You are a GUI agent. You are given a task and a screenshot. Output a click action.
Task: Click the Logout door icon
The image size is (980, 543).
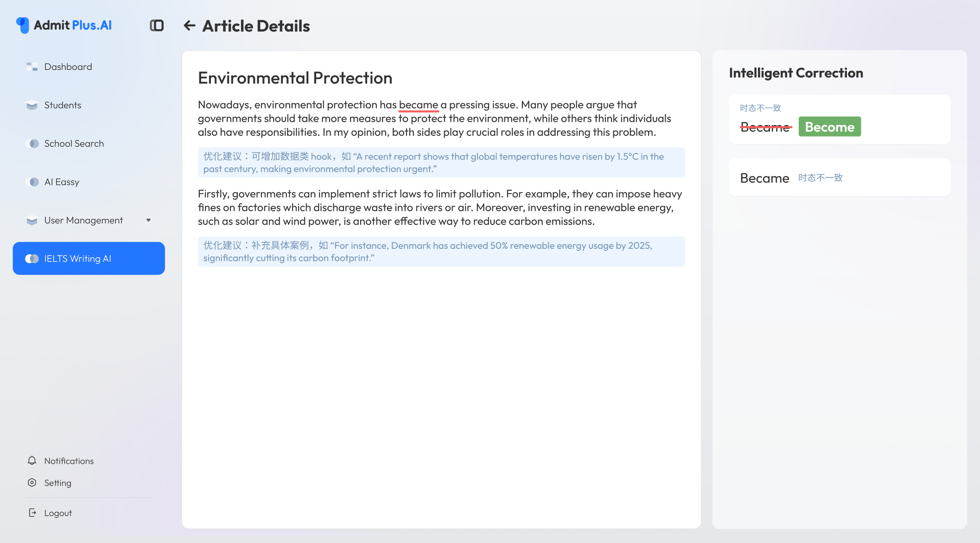pyautogui.click(x=32, y=513)
